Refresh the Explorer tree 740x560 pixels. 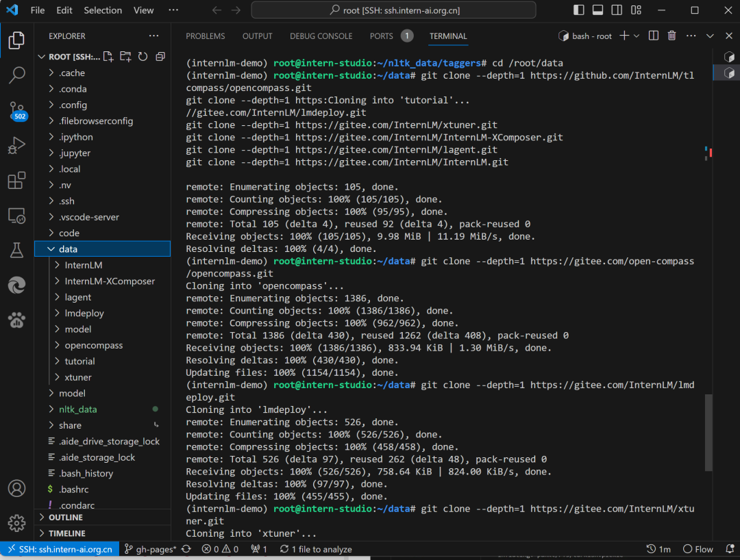tap(143, 57)
